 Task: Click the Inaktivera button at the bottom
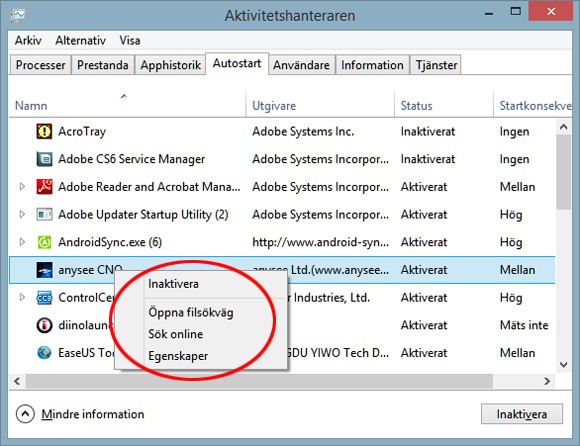pyautogui.click(x=522, y=414)
